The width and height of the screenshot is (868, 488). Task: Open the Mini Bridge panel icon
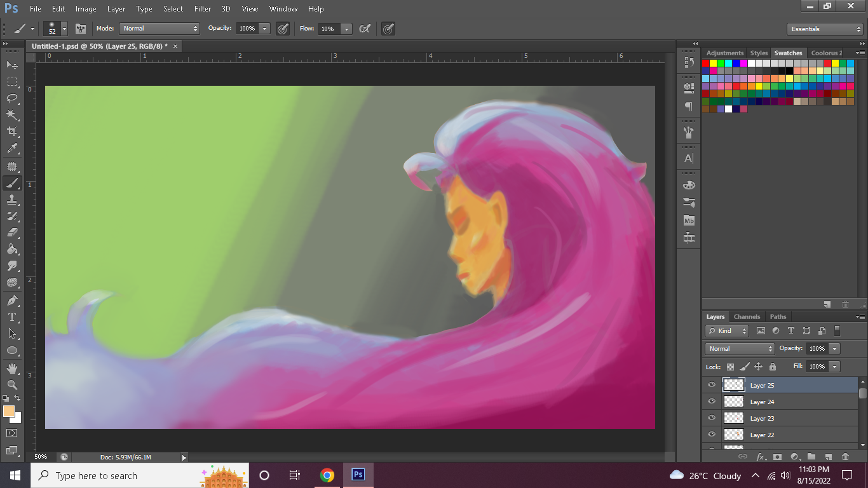click(689, 220)
